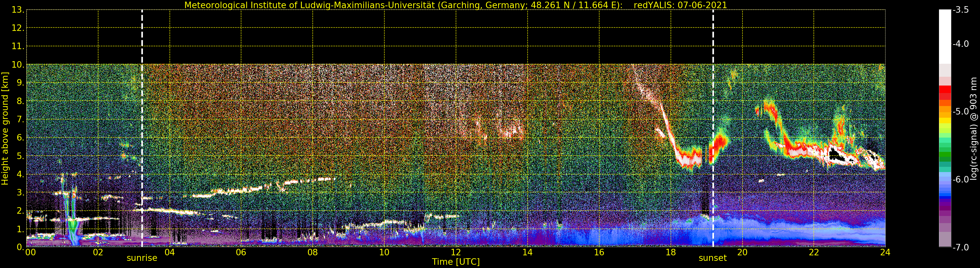This screenshot has height=268, width=980.
Task: Click the height axis tick '2.'
Action: pos(20,211)
